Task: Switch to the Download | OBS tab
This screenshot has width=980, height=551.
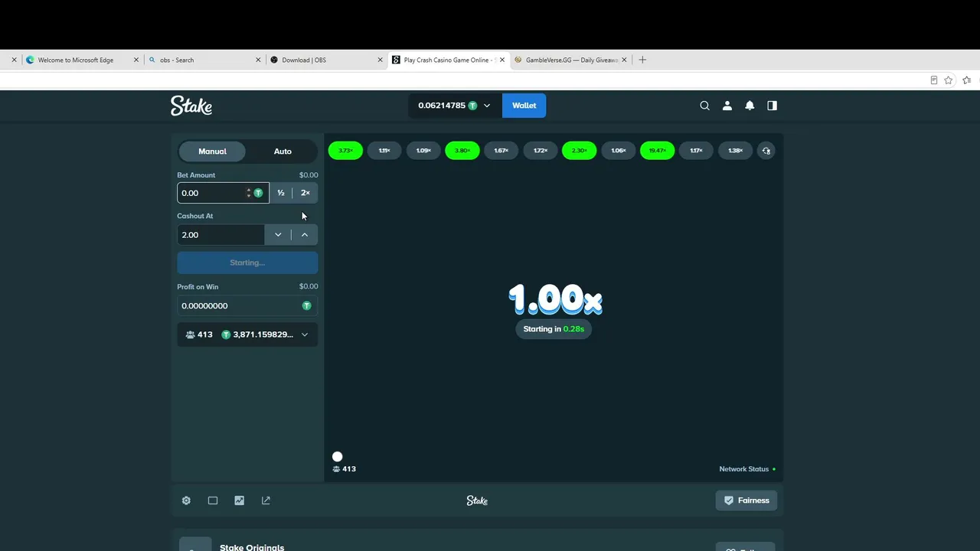Action: click(304, 60)
